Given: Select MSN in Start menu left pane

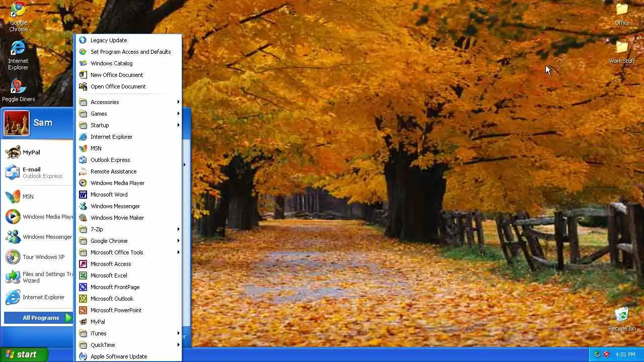Looking at the screenshot, I should [38, 197].
